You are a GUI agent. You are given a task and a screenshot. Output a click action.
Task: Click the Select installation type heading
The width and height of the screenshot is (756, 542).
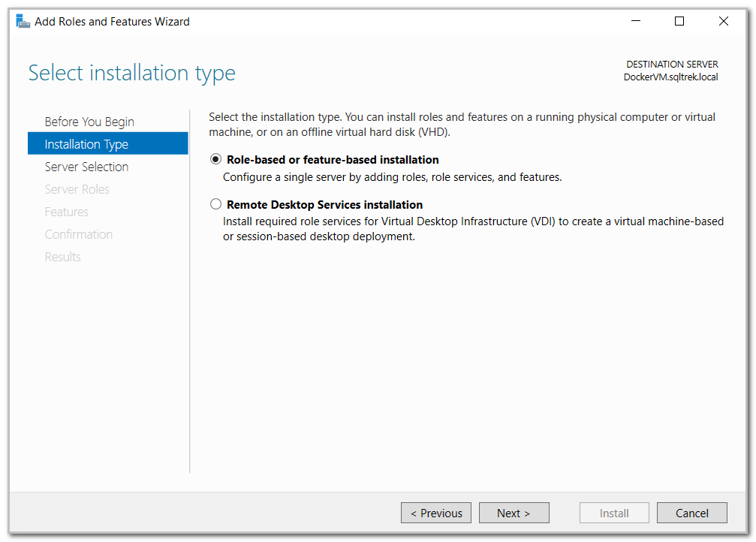tap(131, 72)
